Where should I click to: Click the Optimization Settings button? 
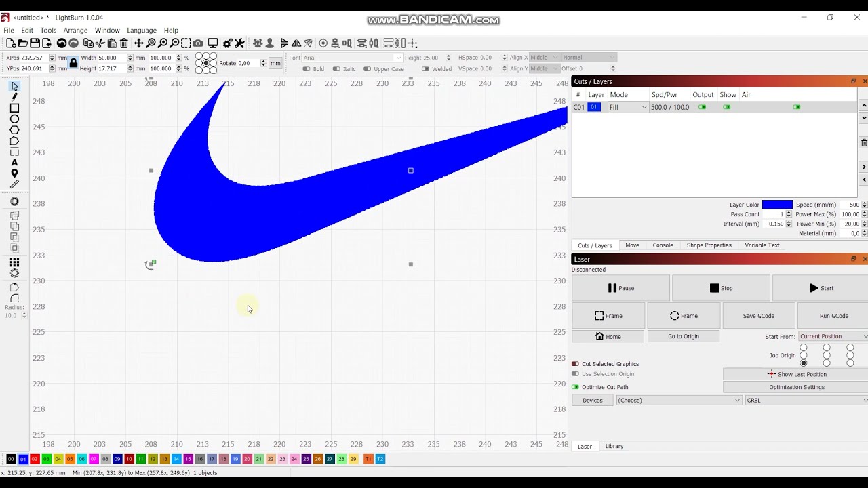click(796, 387)
